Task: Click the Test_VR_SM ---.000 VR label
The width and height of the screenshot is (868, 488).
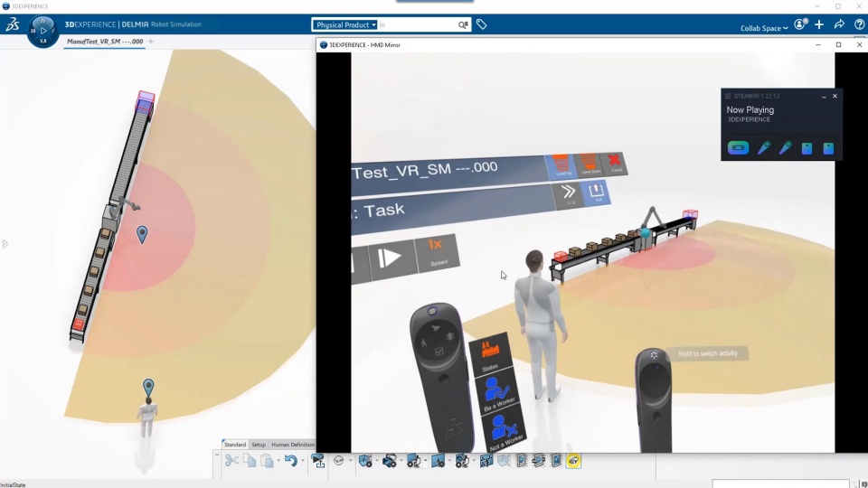Action: 425,170
